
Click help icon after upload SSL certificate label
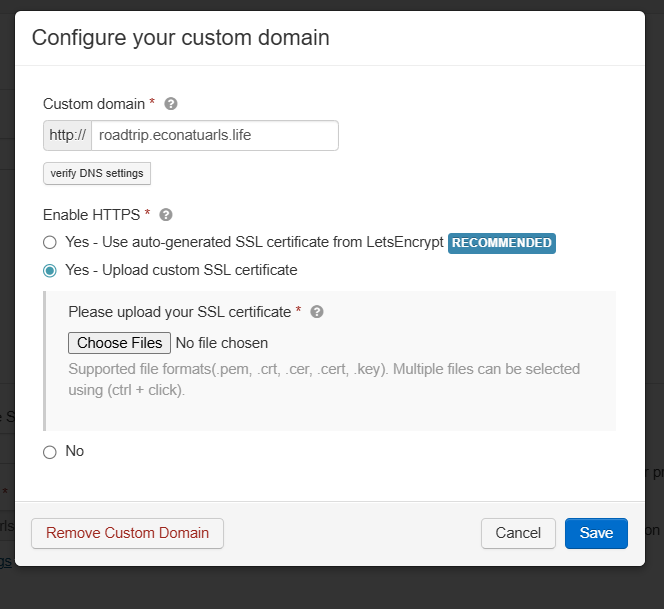click(x=317, y=312)
